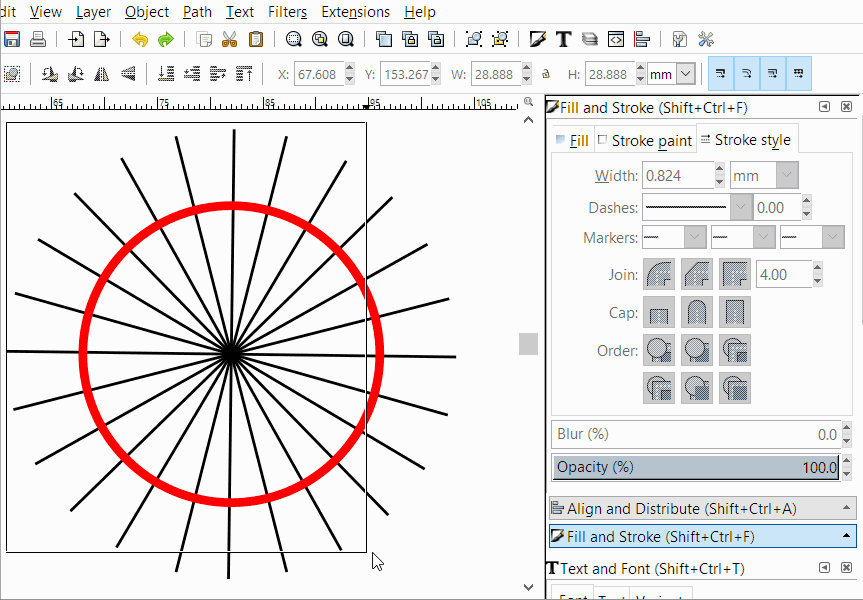Click the Rotate 90 degrees clockwise icon
Image resolution: width=863 pixels, height=600 pixels.
point(76,73)
